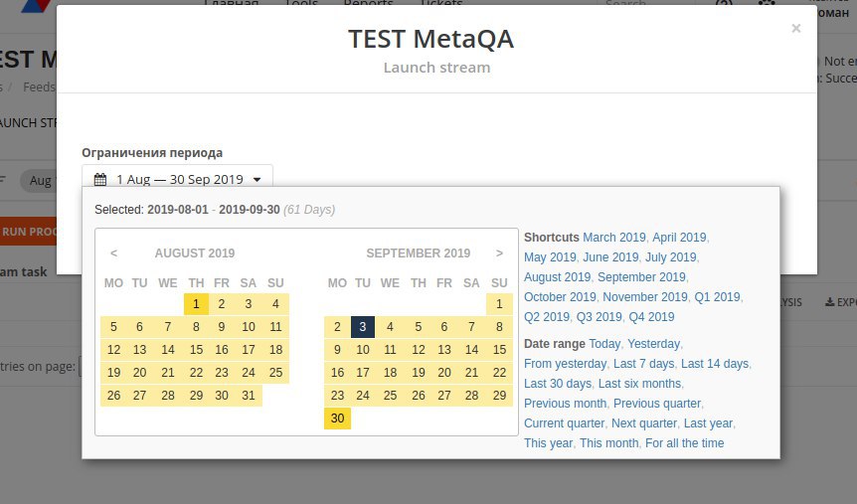Select the Previous quarter range
This screenshot has height=504, width=857.
coord(657,404)
